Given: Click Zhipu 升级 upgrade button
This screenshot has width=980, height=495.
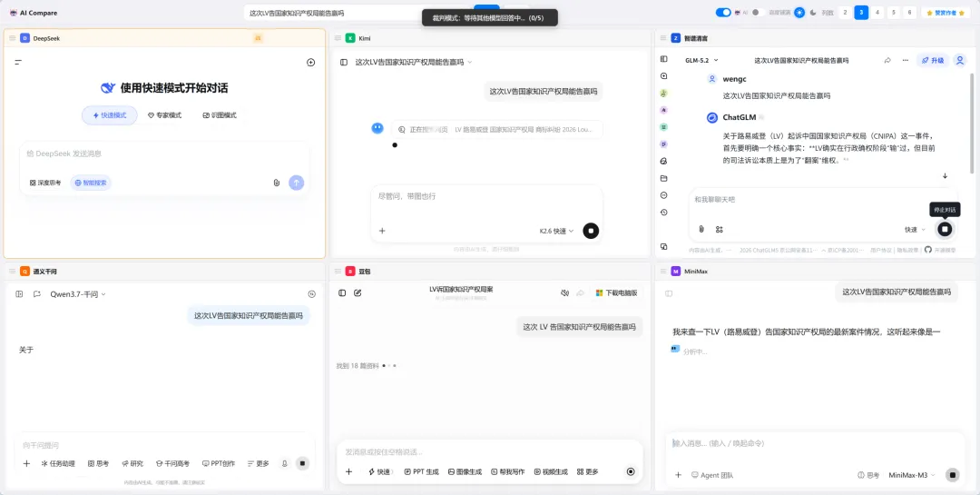Looking at the screenshot, I should pyautogui.click(x=933, y=60).
